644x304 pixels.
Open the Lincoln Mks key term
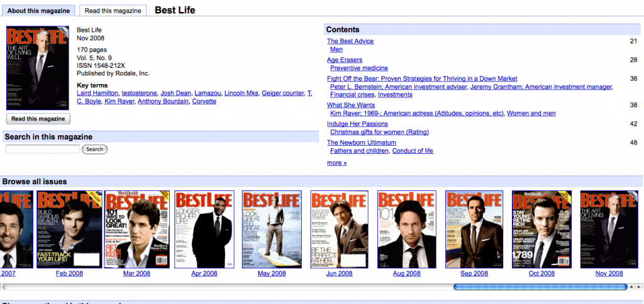click(241, 93)
